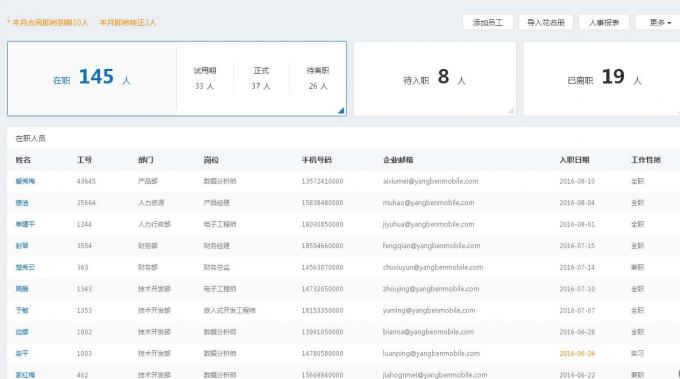Click phone number 18030850000
Image resolution: width=680 pixels, height=379 pixels.
(x=322, y=224)
